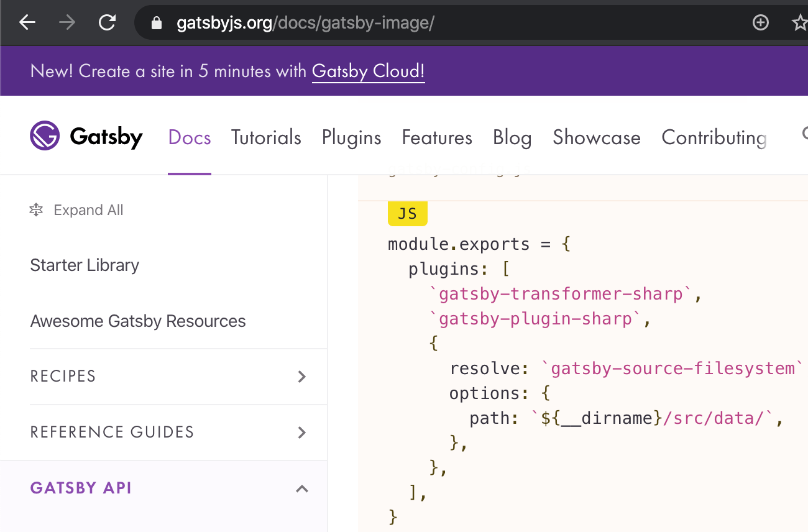Open the Starter Library sidebar link

(85, 265)
